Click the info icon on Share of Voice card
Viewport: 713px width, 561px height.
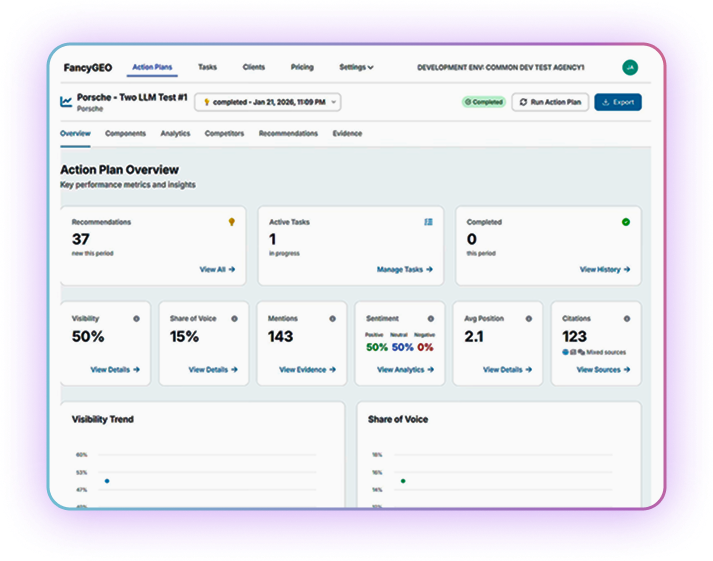234,318
